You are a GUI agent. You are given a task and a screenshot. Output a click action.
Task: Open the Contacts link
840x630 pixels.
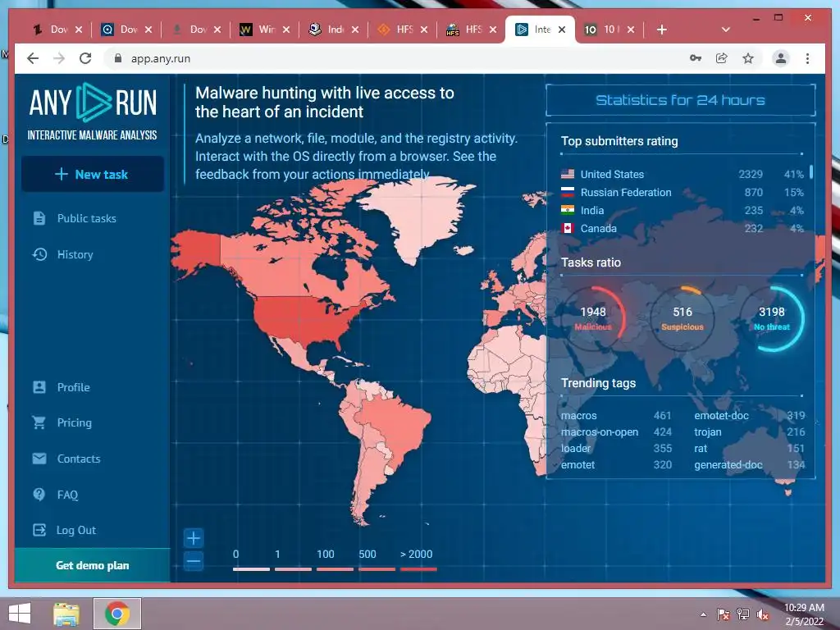79,459
